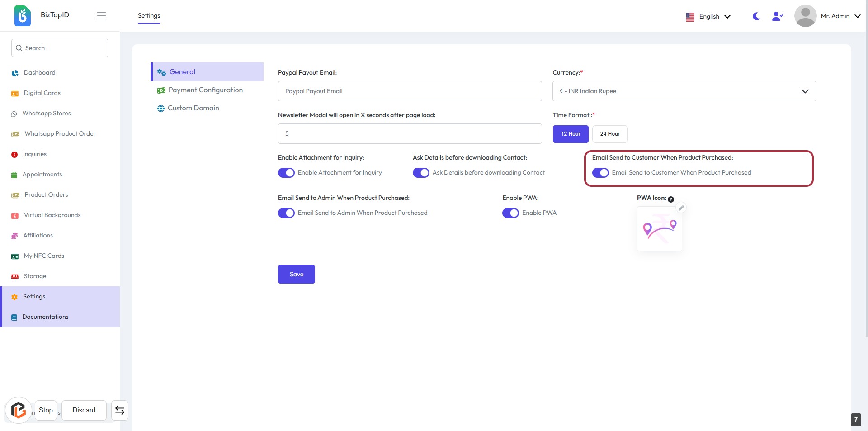Switch to Payment Configuration tab
Image resolution: width=868 pixels, height=431 pixels.
(205, 90)
